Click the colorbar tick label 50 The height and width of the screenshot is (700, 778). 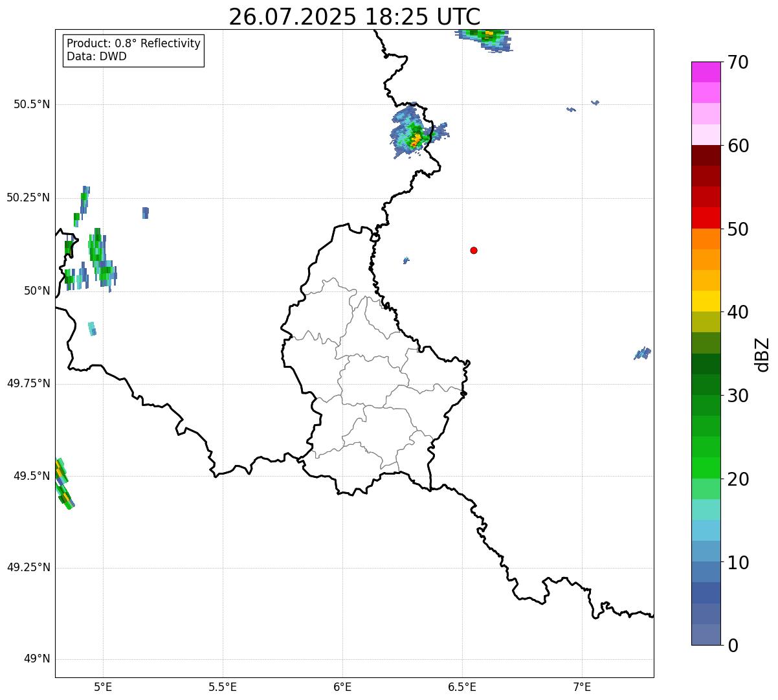pos(738,229)
